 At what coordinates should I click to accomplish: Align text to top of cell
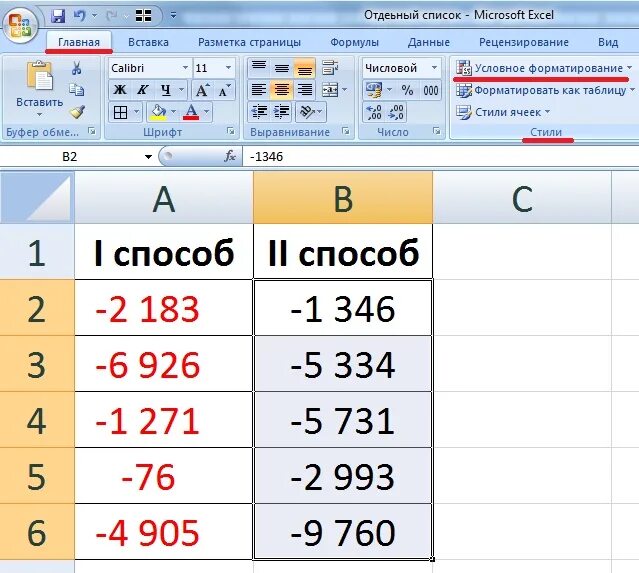[x=258, y=67]
